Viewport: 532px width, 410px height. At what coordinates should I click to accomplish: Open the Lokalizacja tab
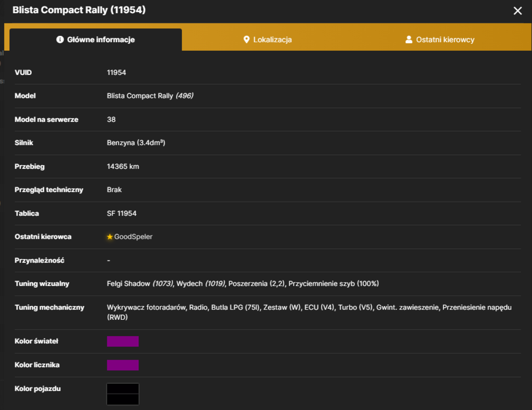click(268, 40)
